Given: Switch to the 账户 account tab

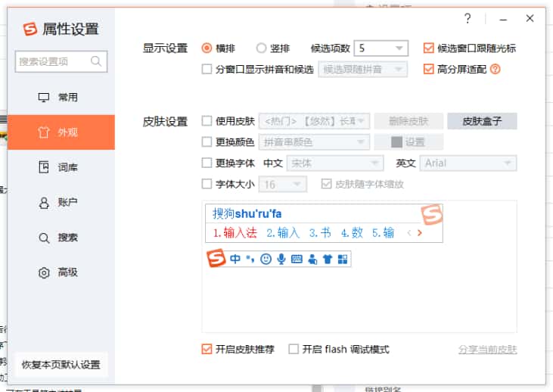Looking at the screenshot, I should tap(61, 203).
